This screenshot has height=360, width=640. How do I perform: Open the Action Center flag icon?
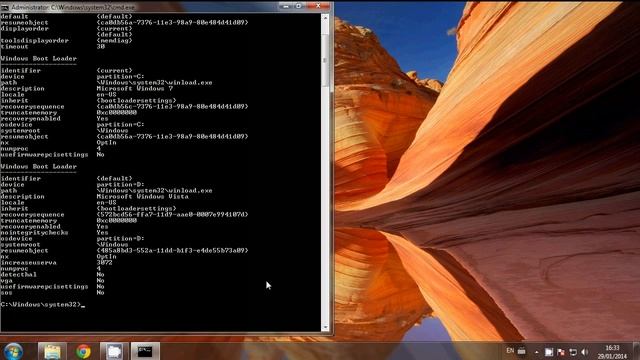pyautogui.click(x=561, y=352)
